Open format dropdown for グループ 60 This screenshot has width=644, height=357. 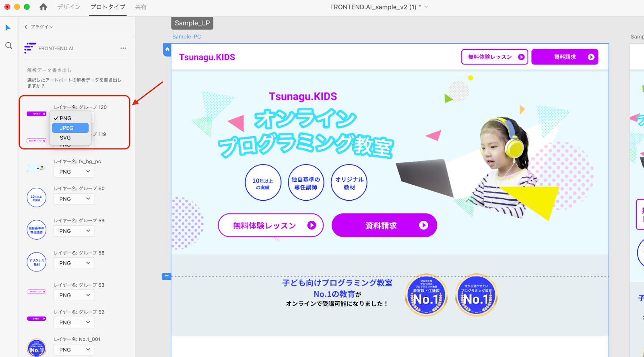point(74,199)
